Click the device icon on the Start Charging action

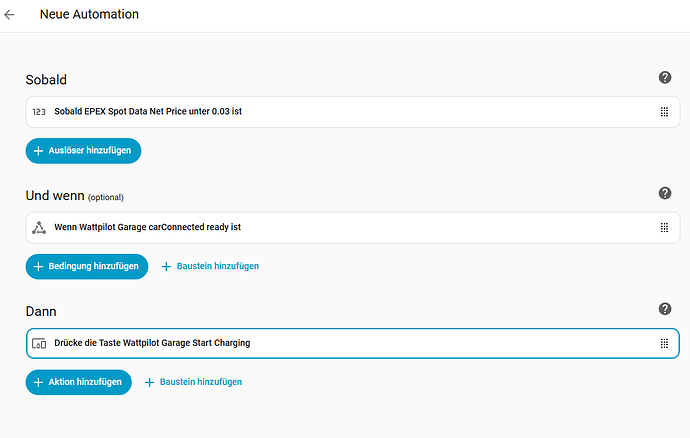(39, 343)
